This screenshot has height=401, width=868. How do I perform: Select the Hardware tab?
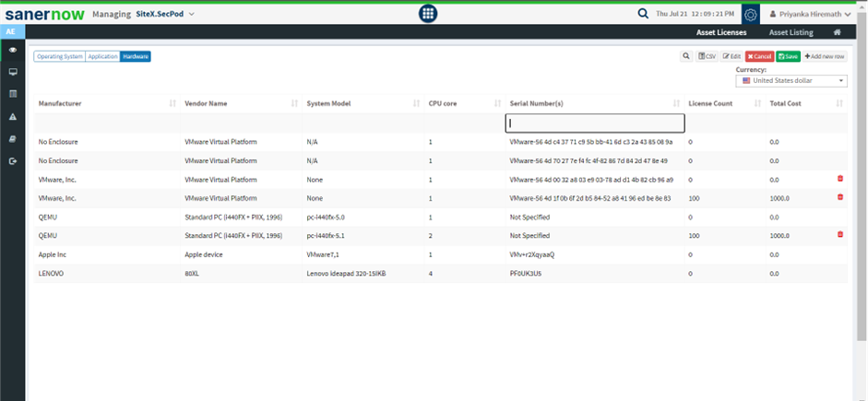pyautogui.click(x=135, y=56)
